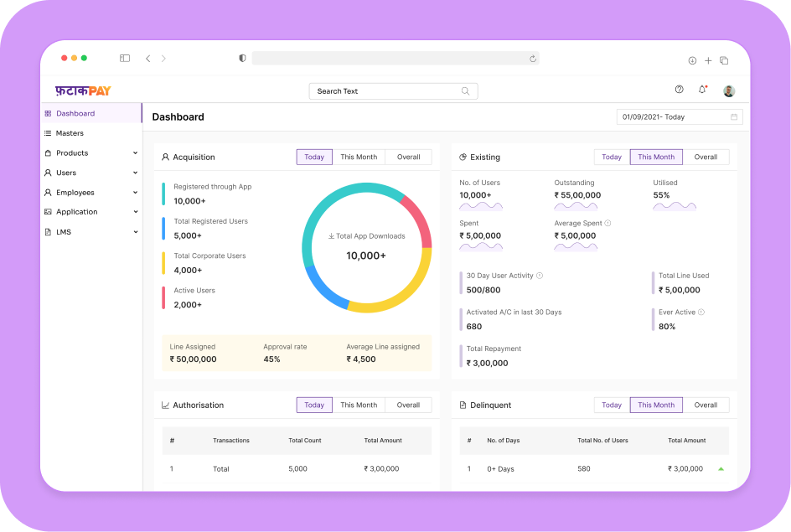Expand the Application chevron
The width and height of the screenshot is (791, 532).
[x=135, y=212]
